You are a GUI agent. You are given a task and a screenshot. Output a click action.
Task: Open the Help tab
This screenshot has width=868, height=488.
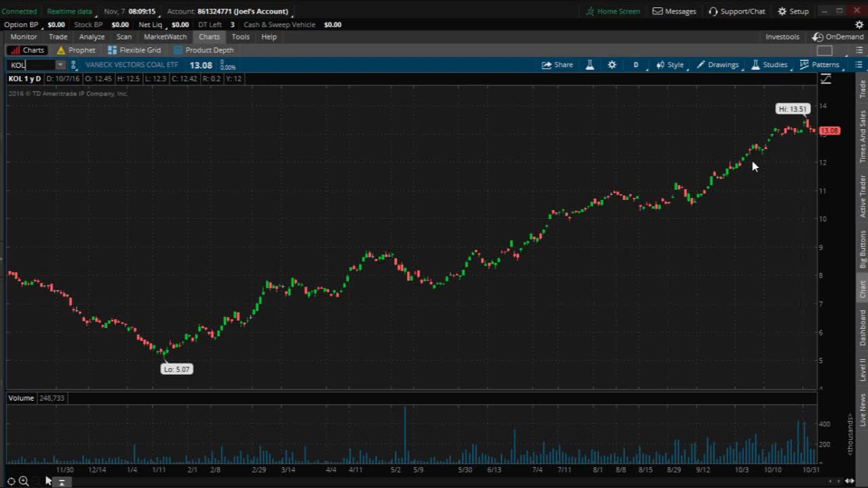[x=269, y=37]
